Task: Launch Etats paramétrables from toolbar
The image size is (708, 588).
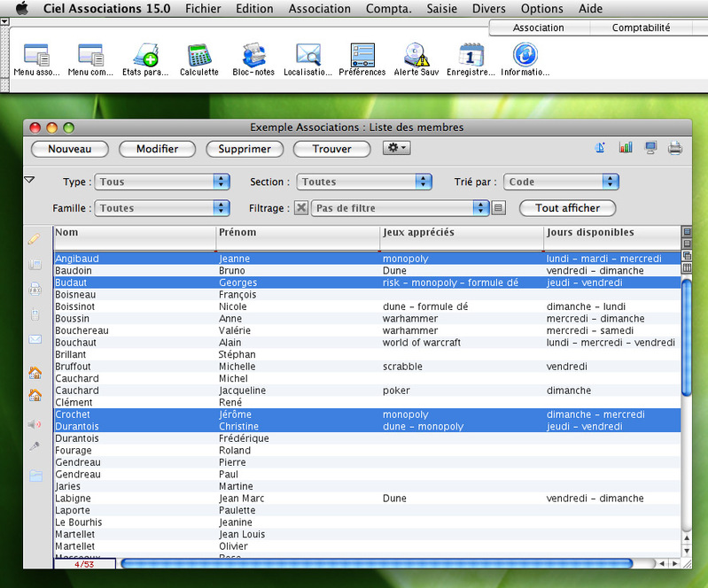Action: 145,59
